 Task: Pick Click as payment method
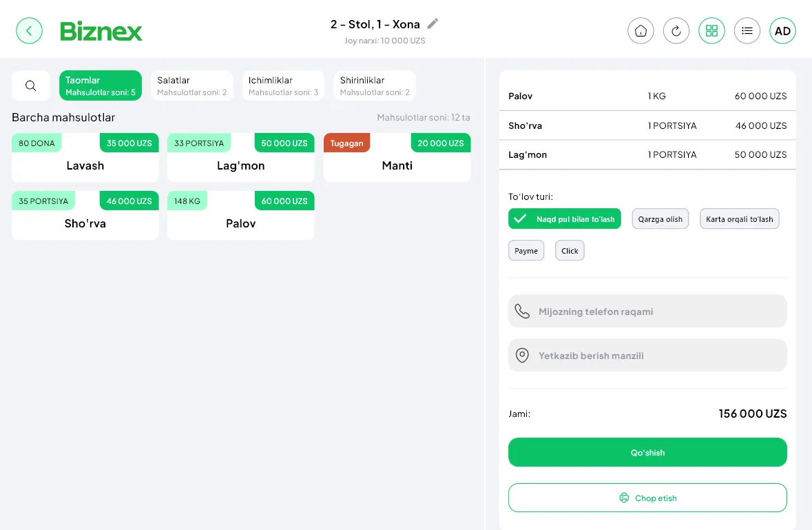click(x=570, y=250)
